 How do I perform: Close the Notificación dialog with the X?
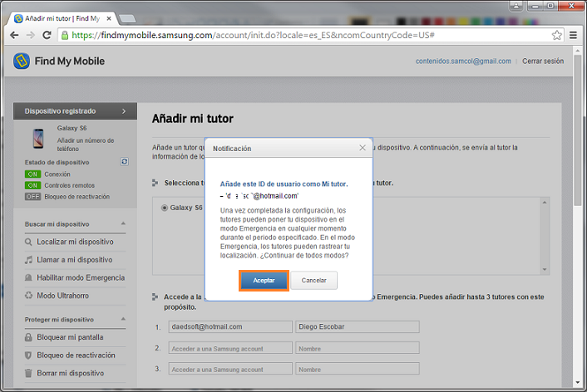coord(363,148)
